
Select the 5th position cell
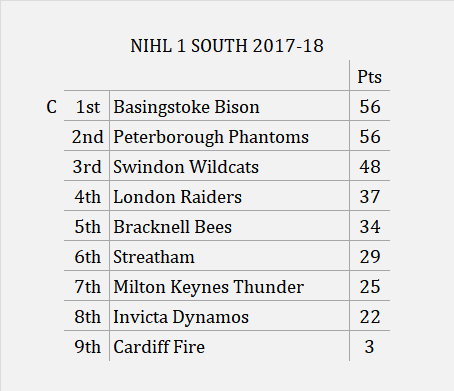click(87, 227)
